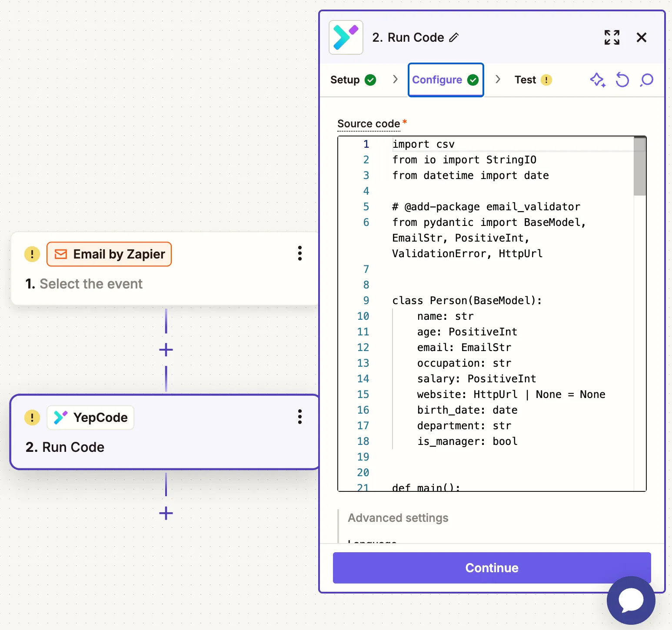Add step between Email and YepCode

(x=166, y=350)
